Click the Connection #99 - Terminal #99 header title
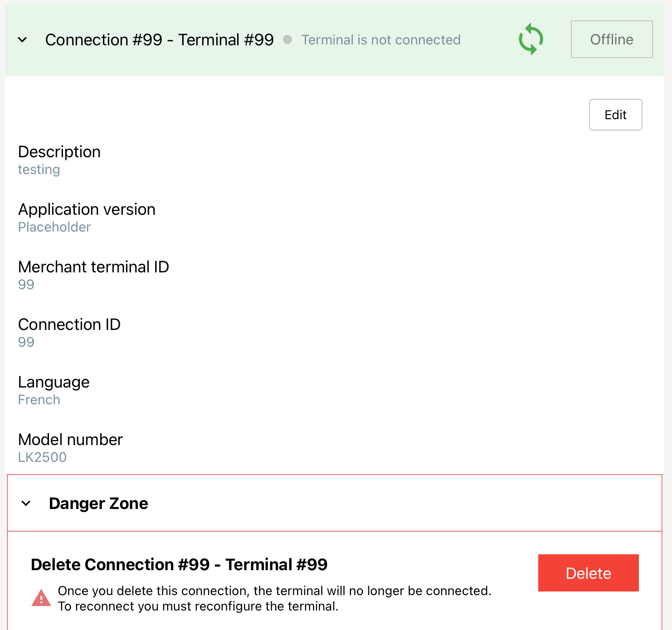The image size is (672, 630). click(x=160, y=40)
